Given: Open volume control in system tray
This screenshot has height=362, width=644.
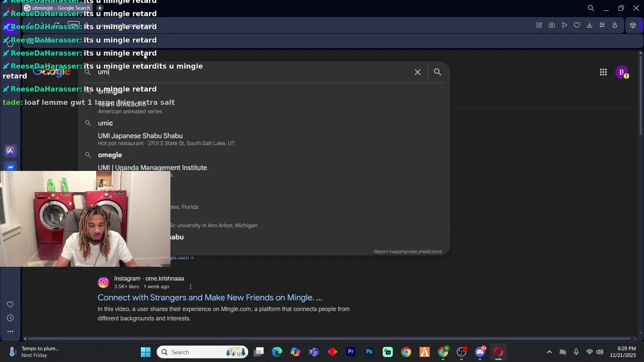Looking at the screenshot, I should [x=600, y=352].
